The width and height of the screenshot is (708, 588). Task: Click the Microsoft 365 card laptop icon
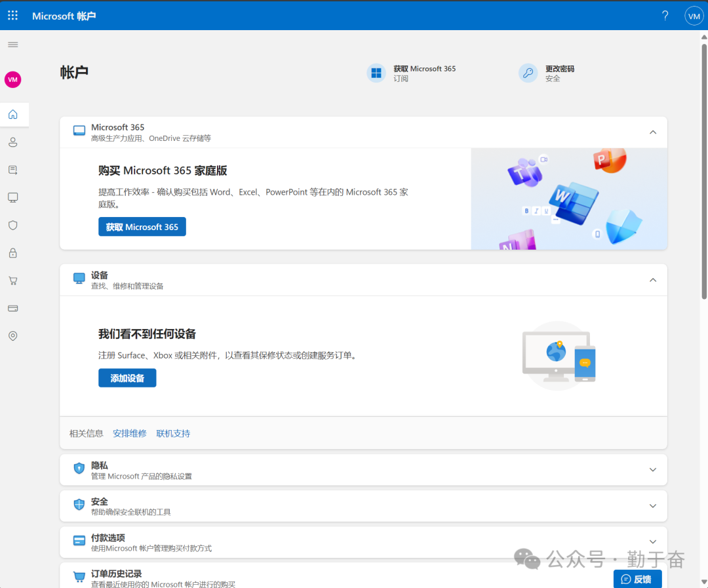pos(79,131)
